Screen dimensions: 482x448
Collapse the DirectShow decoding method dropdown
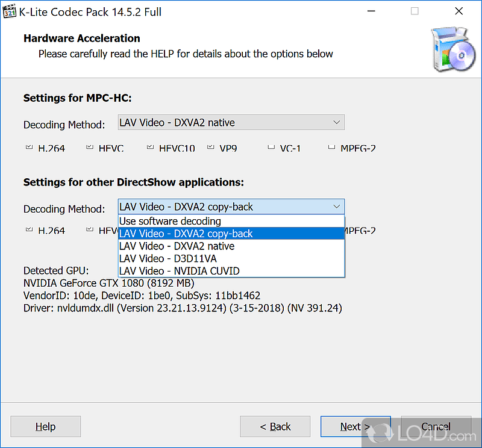(337, 207)
